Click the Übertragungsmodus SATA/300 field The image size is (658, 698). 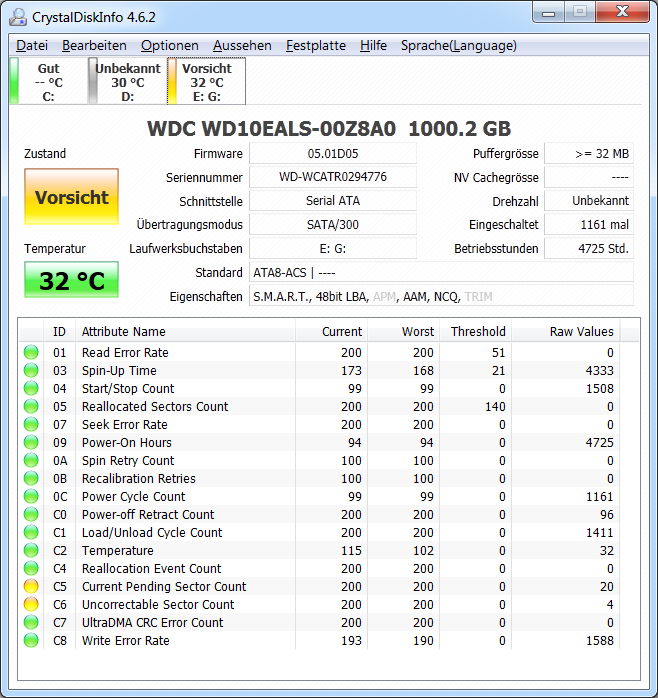(x=333, y=224)
